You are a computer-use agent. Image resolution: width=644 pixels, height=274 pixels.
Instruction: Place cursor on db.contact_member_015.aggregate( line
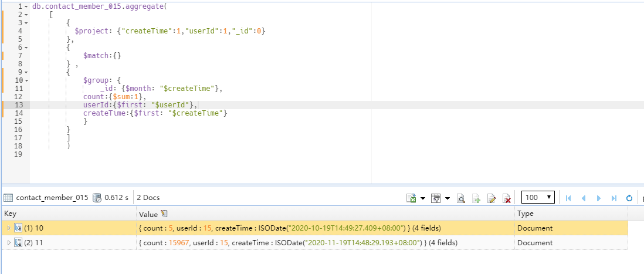click(x=100, y=6)
